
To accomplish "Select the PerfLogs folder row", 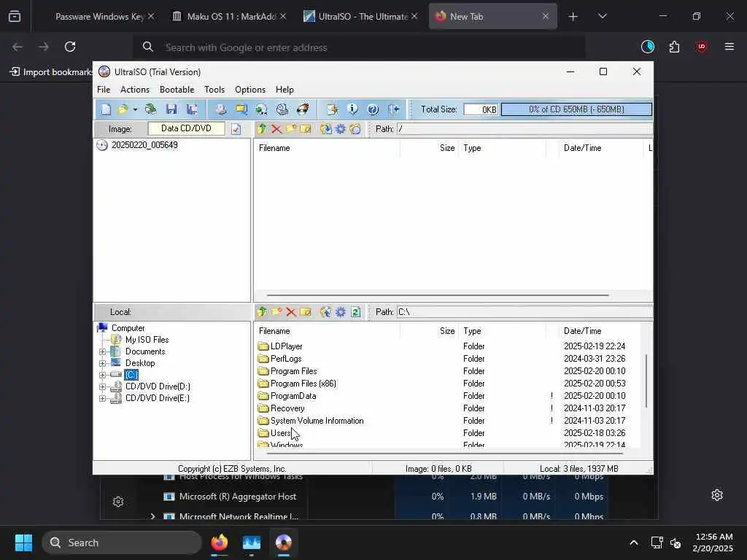I will point(448,359).
